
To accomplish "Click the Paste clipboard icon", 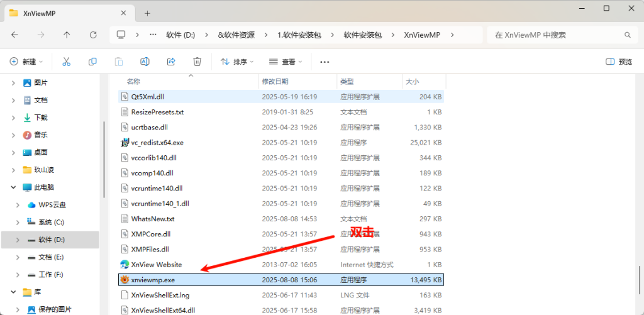I will coord(119,62).
